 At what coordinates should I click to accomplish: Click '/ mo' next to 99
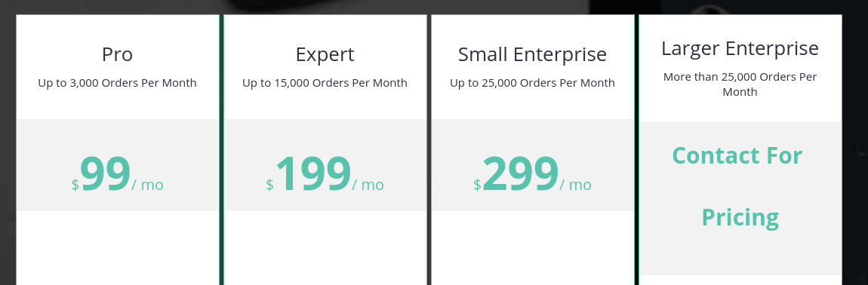point(148,185)
